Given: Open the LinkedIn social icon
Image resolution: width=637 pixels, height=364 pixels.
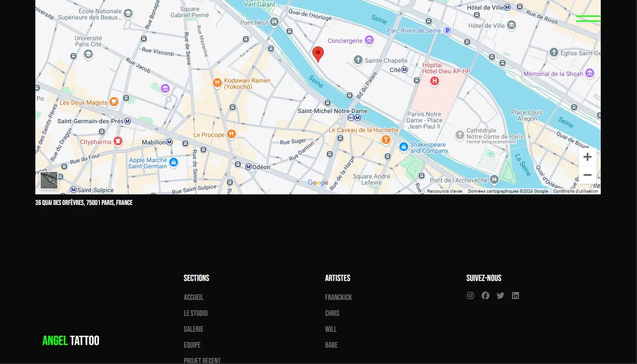Looking at the screenshot, I should point(516,296).
